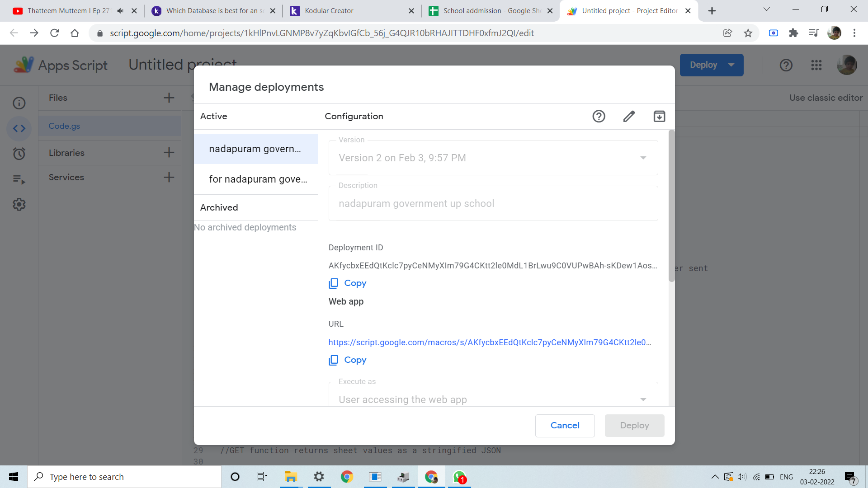Click the edit pencil icon in Configuration
Viewport: 868px width, 488px height.
pyautogui.click(x=629, y=117)
